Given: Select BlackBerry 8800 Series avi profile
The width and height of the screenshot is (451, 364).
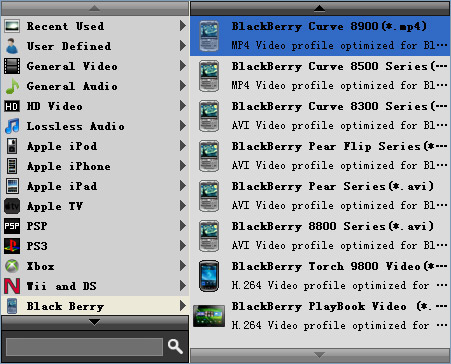Looking at the screenshot, I should click(320, 236).
